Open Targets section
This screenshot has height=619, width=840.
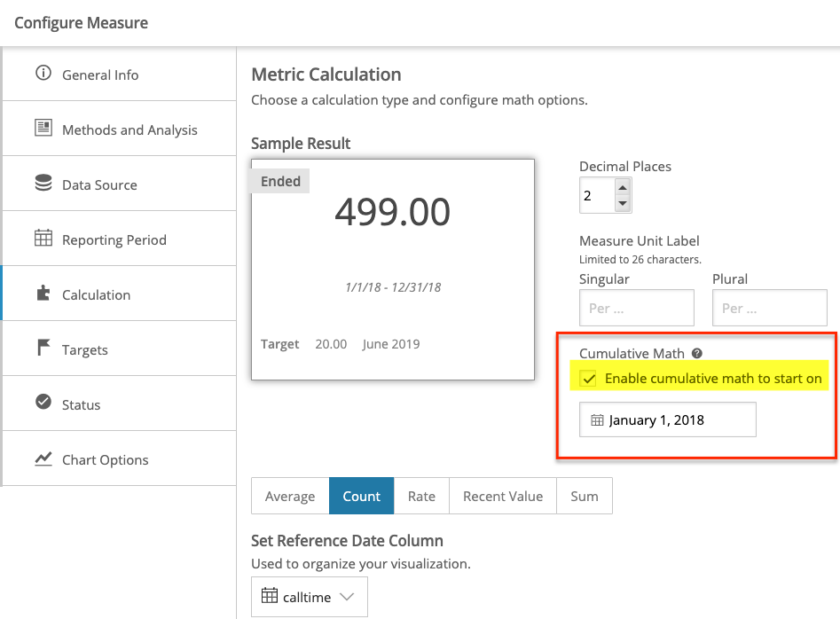click(x=120, y=349)
